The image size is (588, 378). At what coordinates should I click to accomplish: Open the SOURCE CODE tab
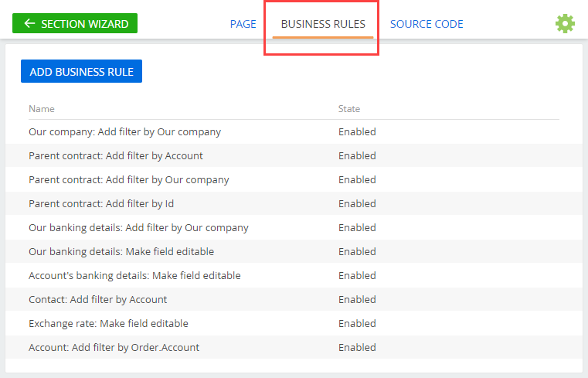pyautogui.click(x=427, y=24)
